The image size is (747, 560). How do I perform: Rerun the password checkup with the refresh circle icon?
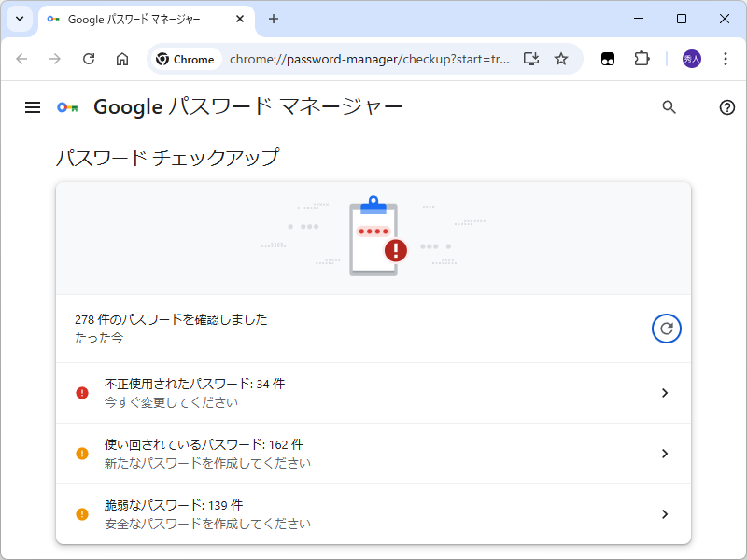pyautogui.click(x=666, y=328)
